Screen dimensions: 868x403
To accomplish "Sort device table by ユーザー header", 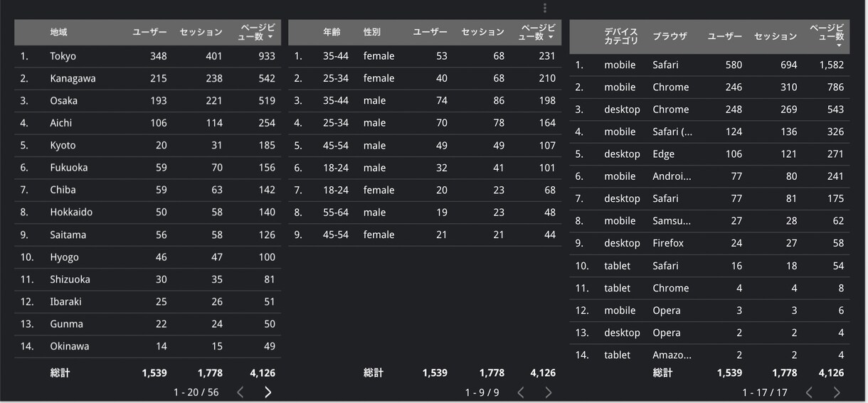I will tap(725, 36).
